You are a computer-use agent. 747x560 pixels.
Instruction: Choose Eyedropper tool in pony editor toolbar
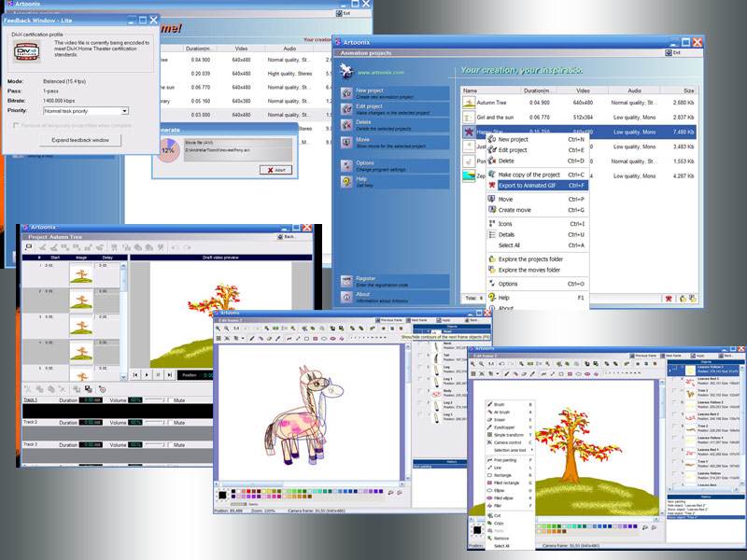coord(277,338)
